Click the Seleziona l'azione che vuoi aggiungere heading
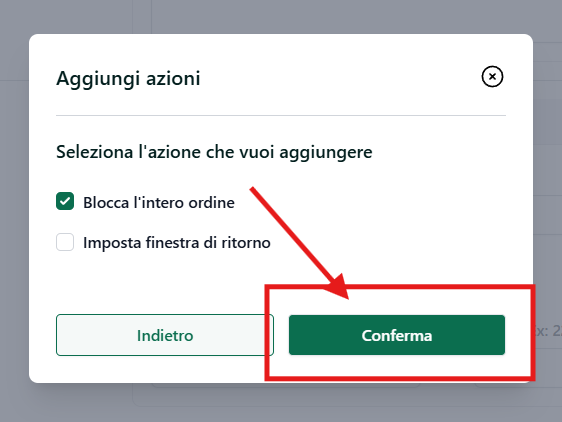Screen dimensions: 562x422 point(214,152)
